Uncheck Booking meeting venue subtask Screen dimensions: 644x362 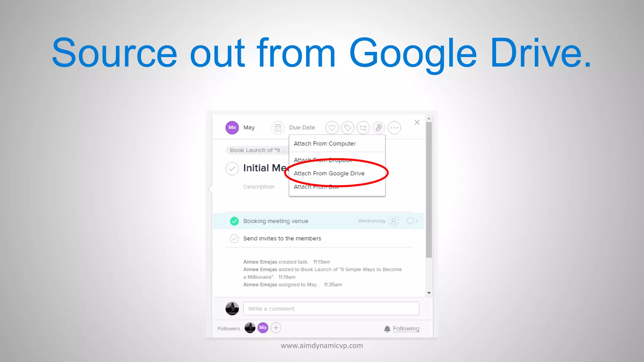pyautogui.click(x=234, y=221)
